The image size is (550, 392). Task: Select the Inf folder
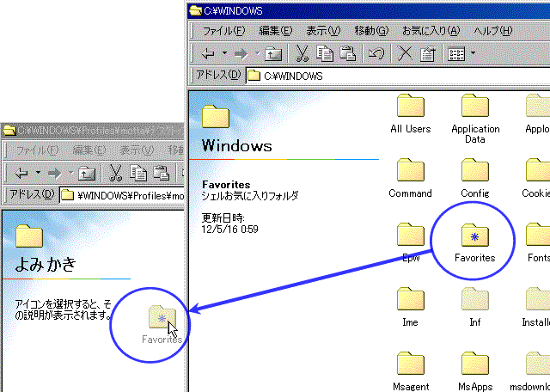click(475, 308)
